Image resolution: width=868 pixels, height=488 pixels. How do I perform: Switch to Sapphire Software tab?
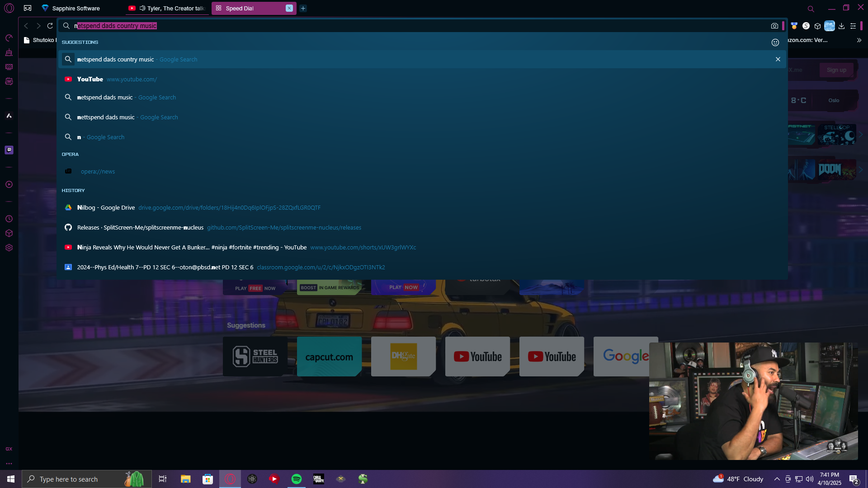[76, 9]
